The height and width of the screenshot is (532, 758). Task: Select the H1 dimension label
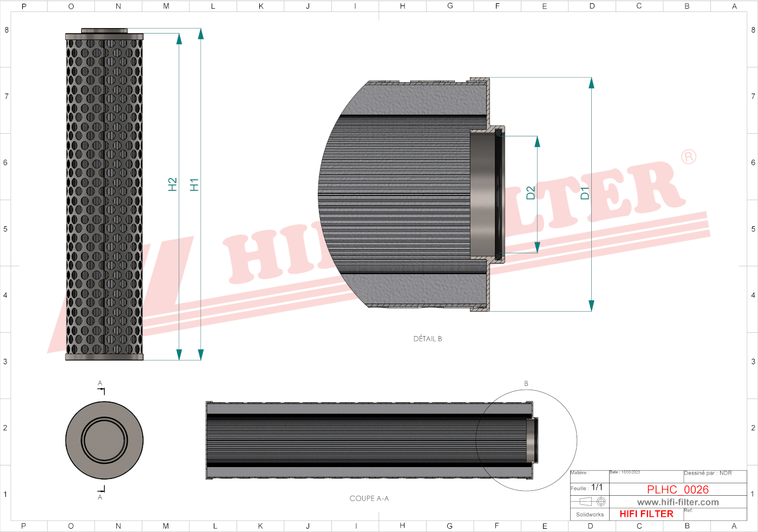194,185
